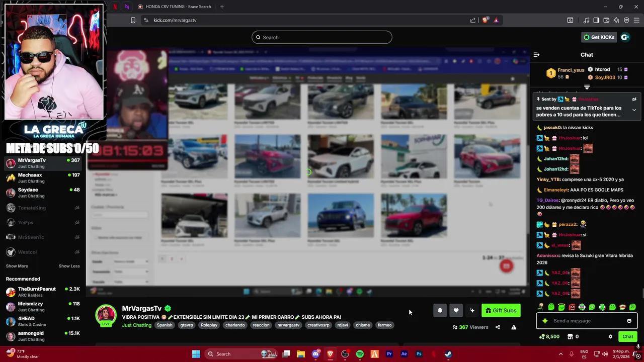The width and height of the screenshot is (644, 362).
Task: Enable stream notifications bell
Action: 440,311
